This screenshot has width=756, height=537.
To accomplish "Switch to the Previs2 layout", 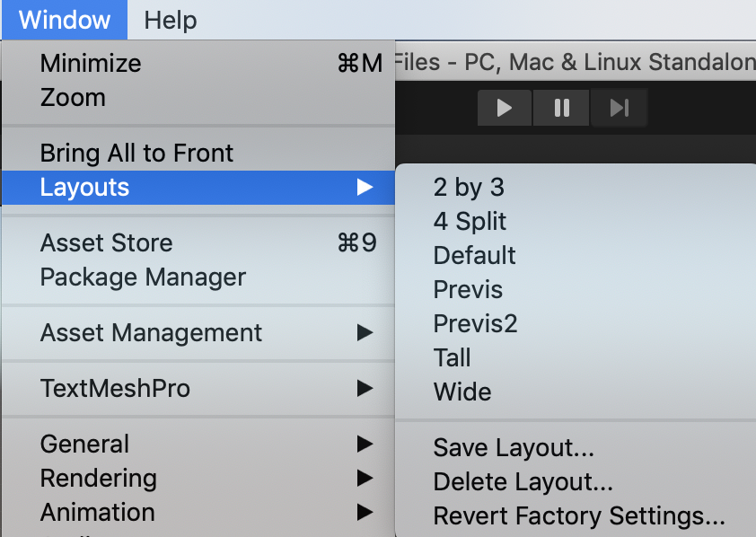I will (x=475, y=324).
